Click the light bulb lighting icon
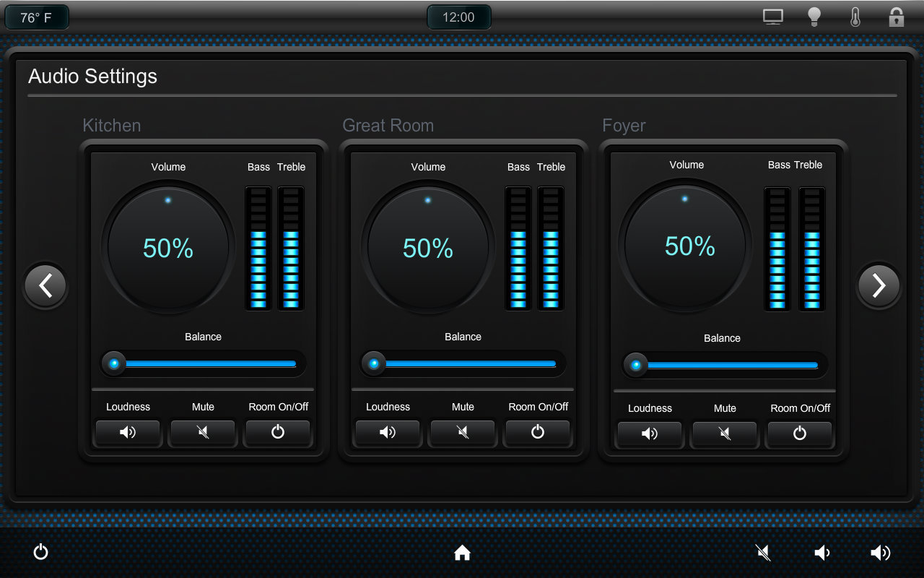This screenshot has width=924, height=578. pos(814,17)
